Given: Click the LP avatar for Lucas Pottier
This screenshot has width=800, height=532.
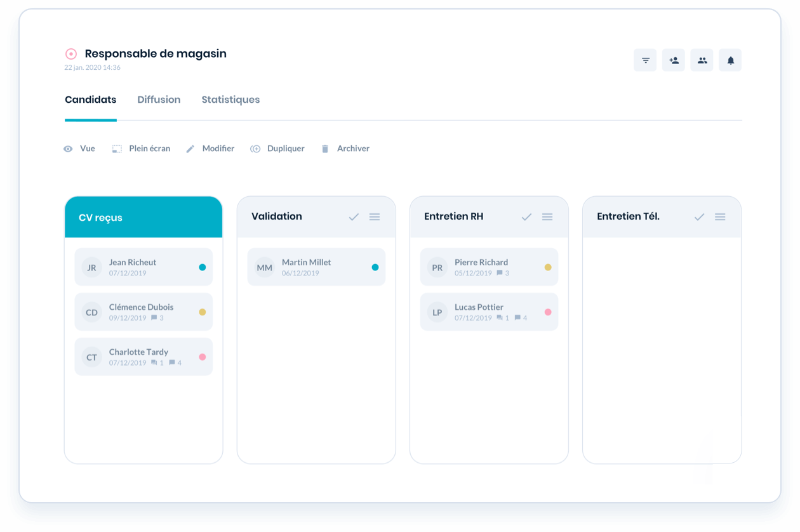Looking at the screenshot, I should [x=437, y=312].
